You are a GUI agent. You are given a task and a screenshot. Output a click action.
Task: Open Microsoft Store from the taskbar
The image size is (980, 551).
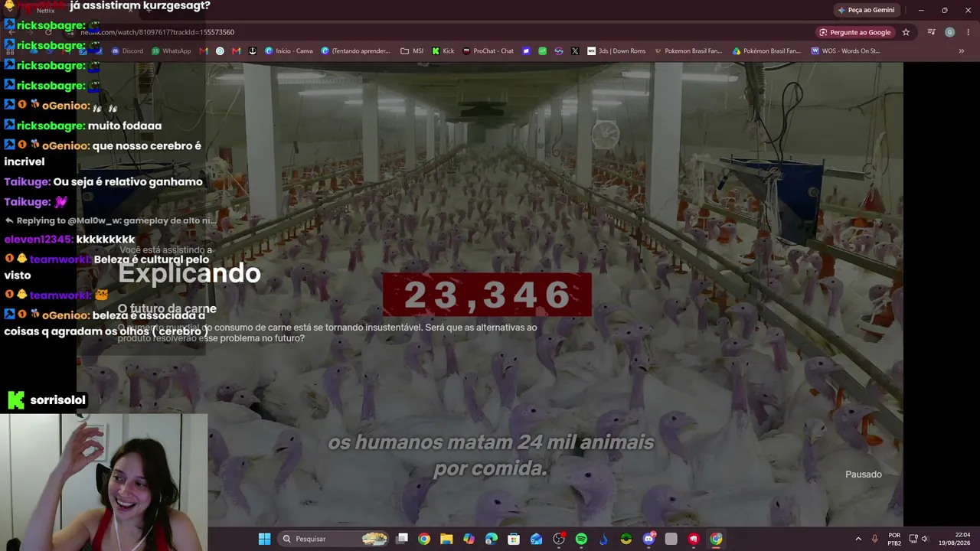click(x=514, y=539)
